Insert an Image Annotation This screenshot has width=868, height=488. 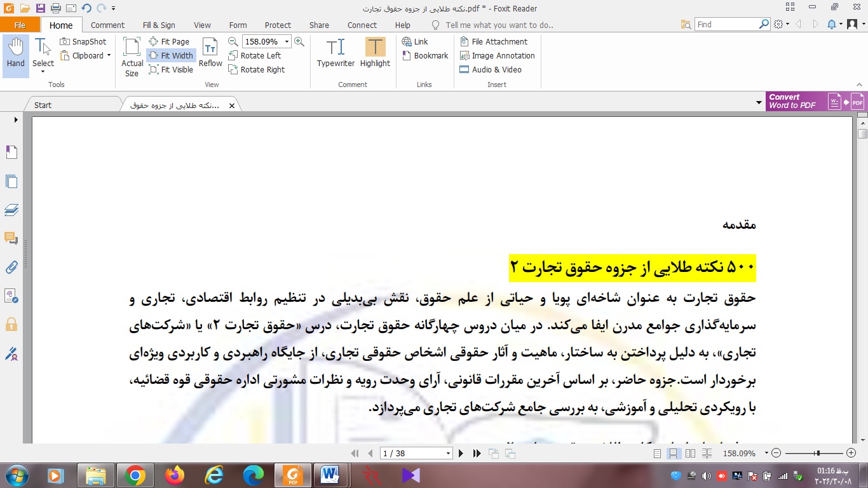click(x=498, y=56)
